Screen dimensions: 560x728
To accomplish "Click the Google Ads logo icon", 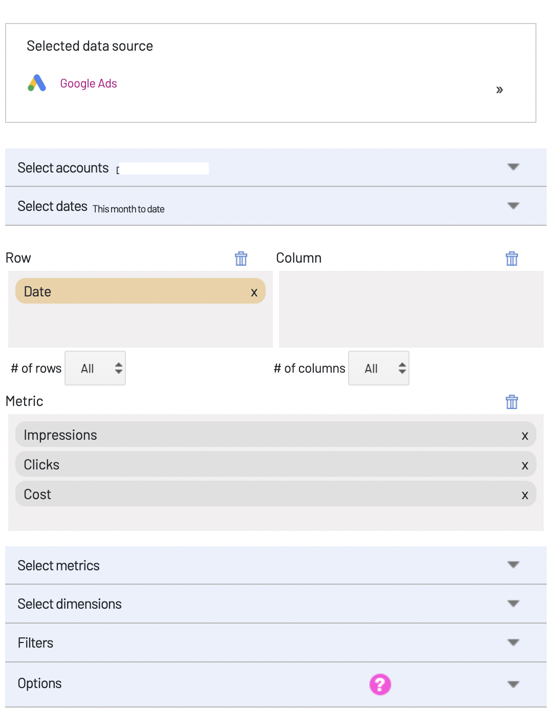I will click(36, 82).
